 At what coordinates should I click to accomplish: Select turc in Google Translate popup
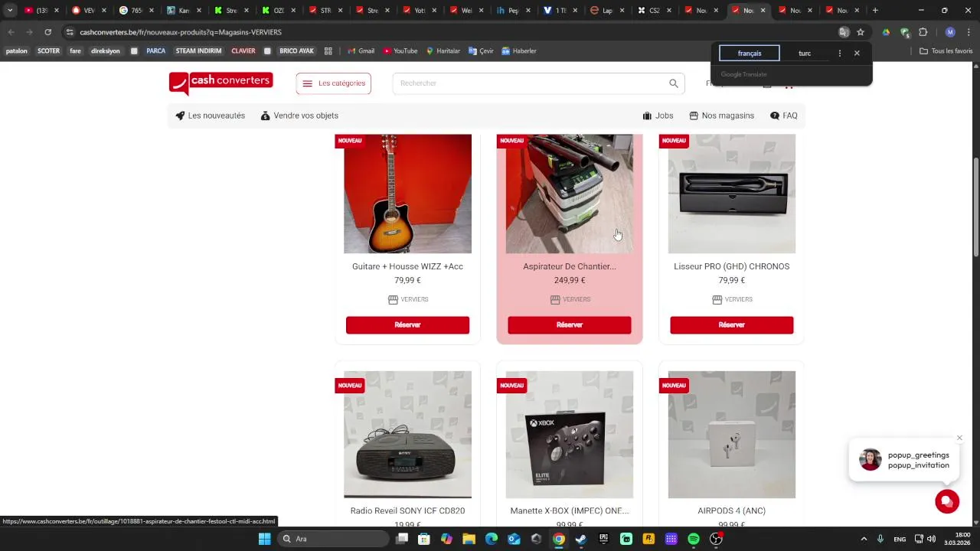[x=805, y=54]
